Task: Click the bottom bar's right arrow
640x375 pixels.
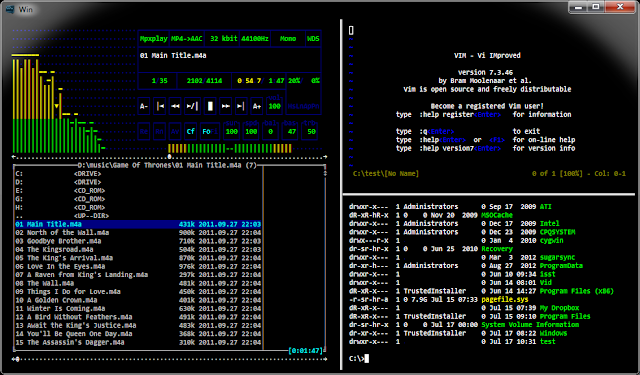Action: [x=325, y=359]
